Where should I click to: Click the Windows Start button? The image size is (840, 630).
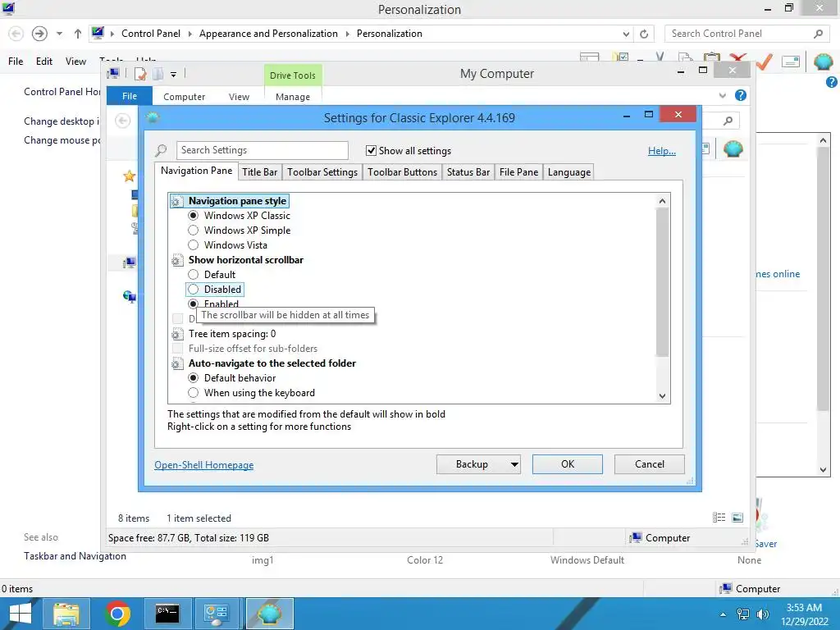(x=21, y=614)
